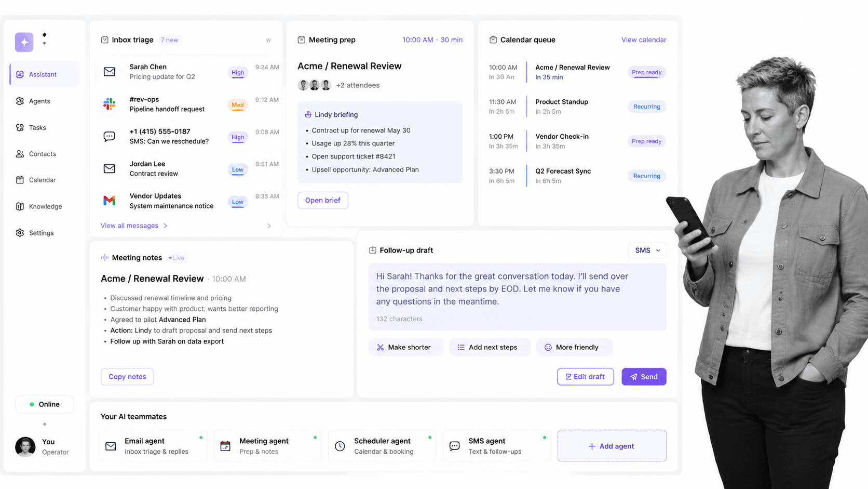Open the You operator profile avatar

tap(25, 446)
